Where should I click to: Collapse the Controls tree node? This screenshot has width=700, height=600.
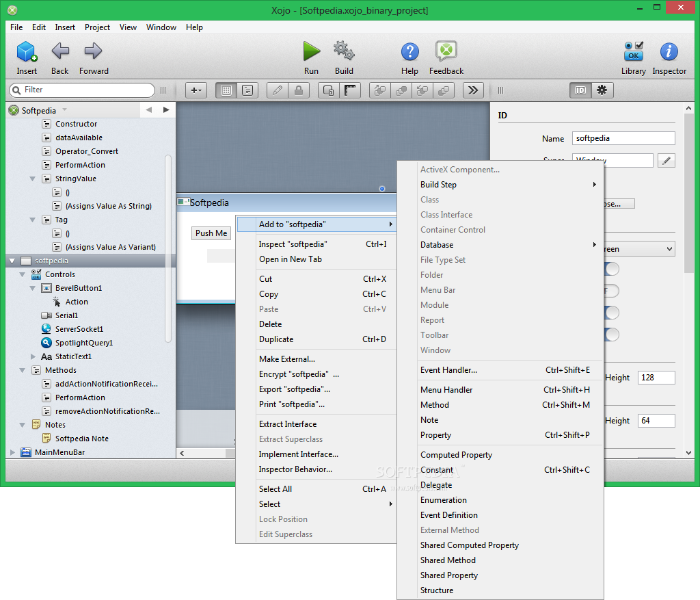[x=23, y=274]
